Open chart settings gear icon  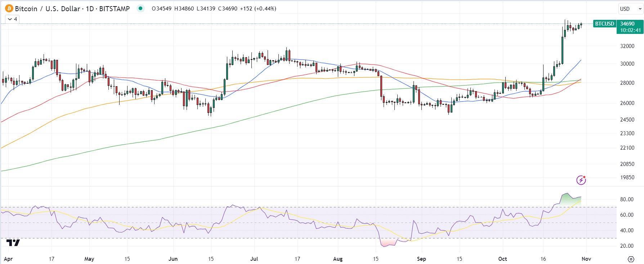click(x=631, y=259)
